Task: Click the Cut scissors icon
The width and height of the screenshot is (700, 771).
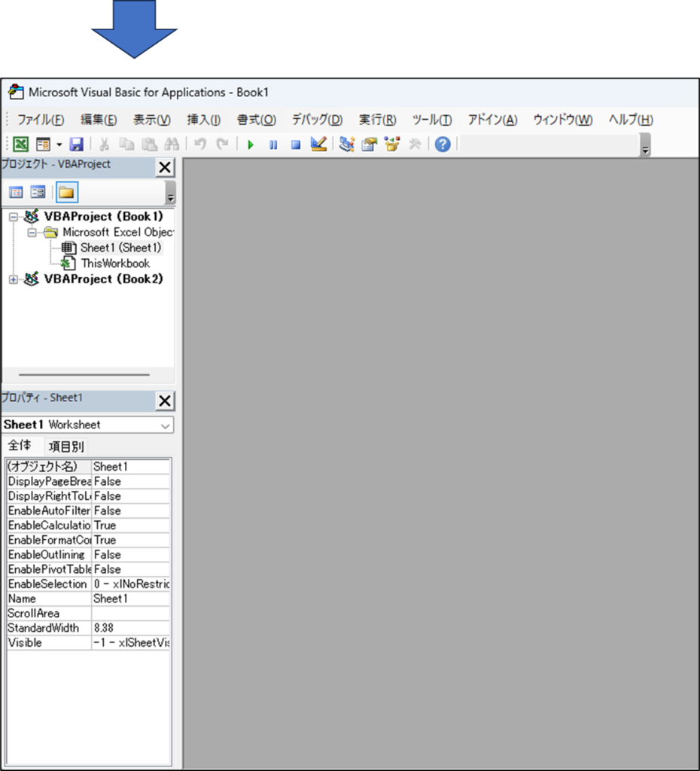Action: [x=104, y=144]
